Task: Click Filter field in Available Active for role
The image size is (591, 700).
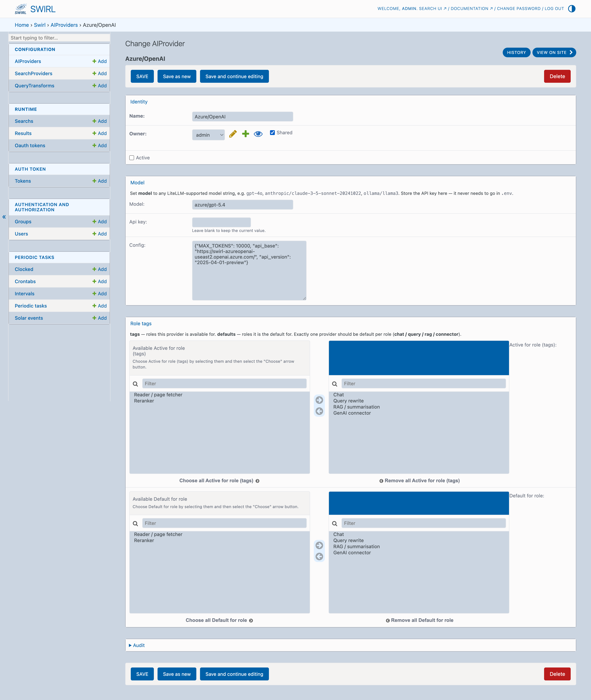Action: coord(224,384)
